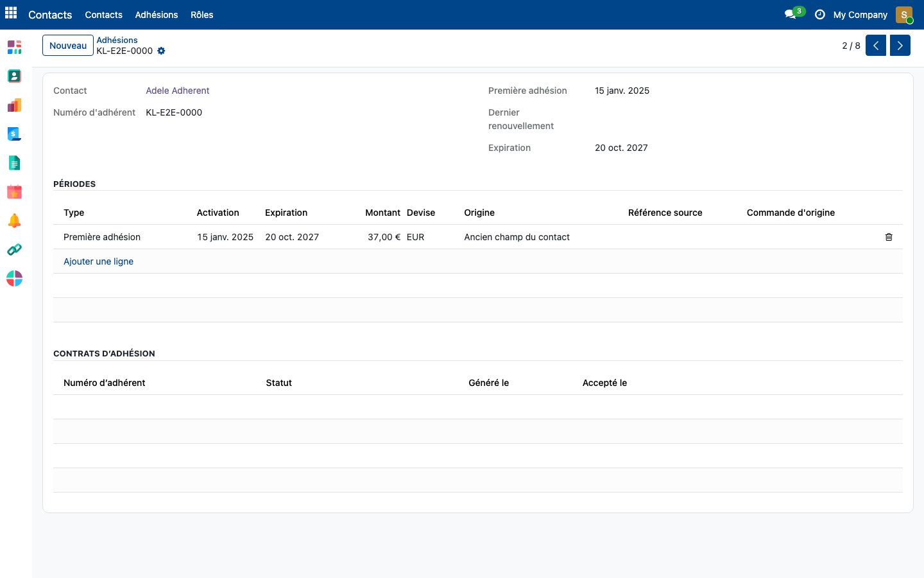Open the colored pie circle app icon
Screen dimensions: 924x578
coord(14,278)
